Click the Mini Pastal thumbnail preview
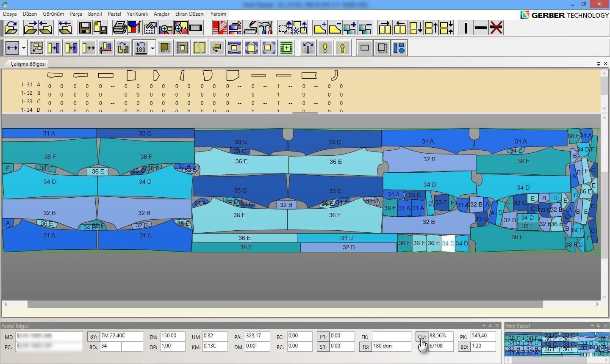 [557, 345]
